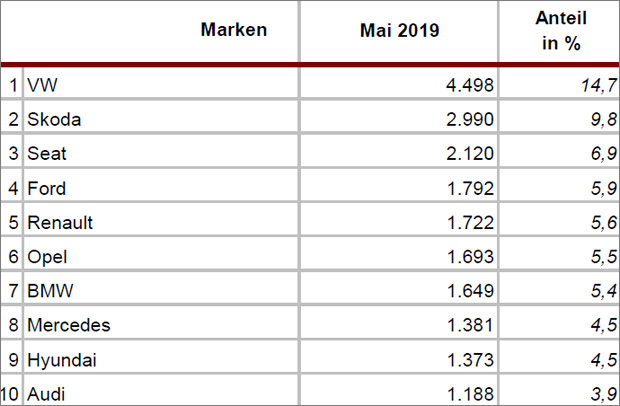Screen dimensions: 620x406
Task: Select the Ford brand cell
Action: [x=48, y=188]
